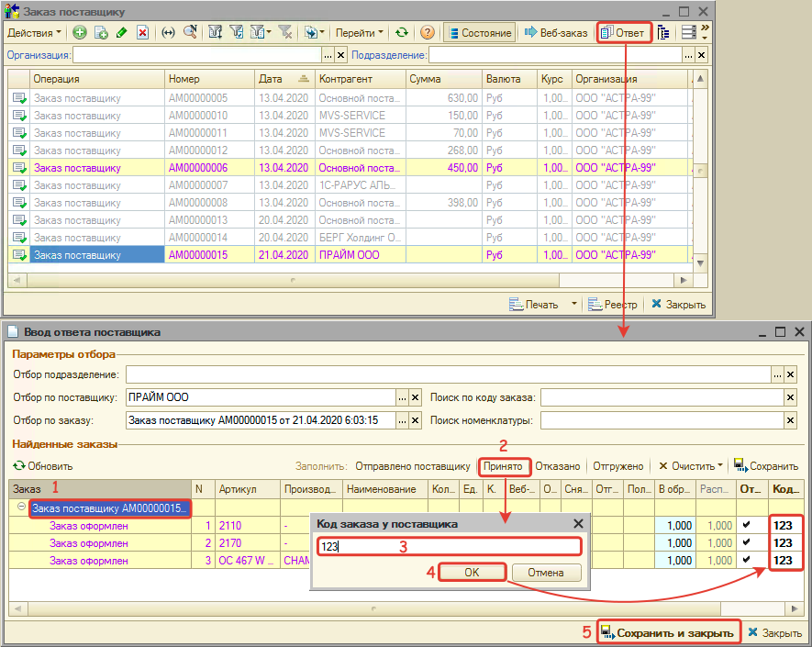
Task: Fill status with Отправлено поставщику
Action: [412, 466]
